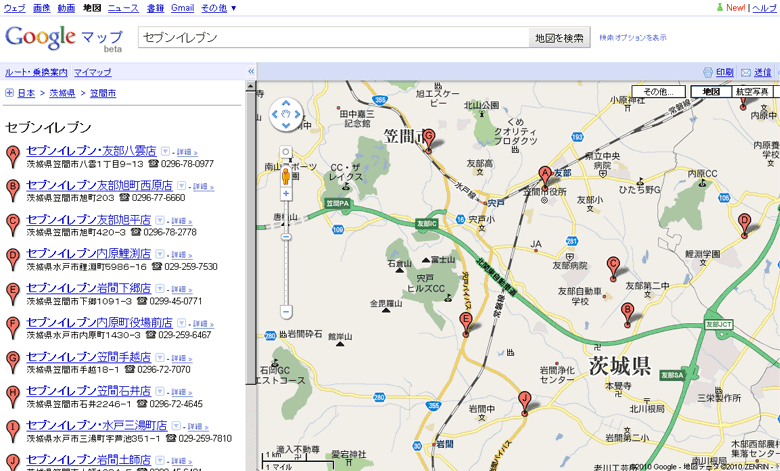Click marker D pin on the map
The width and height of the screenshot is (780, 471).
tap(744, 222)
